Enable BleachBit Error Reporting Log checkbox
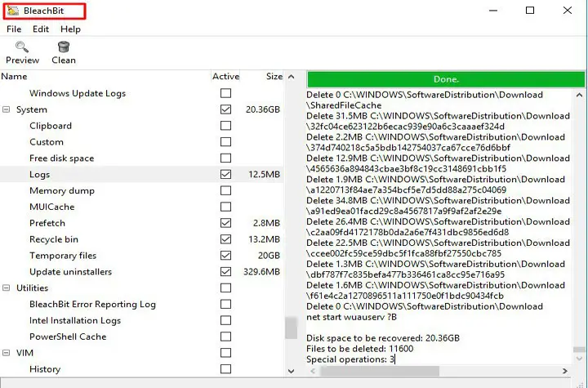Screen dimensions: 588x388 (225, 304)
